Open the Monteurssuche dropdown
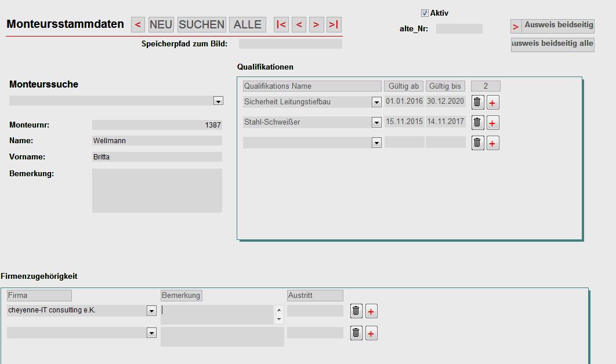616x364 pixels. (x=218, y=101)
